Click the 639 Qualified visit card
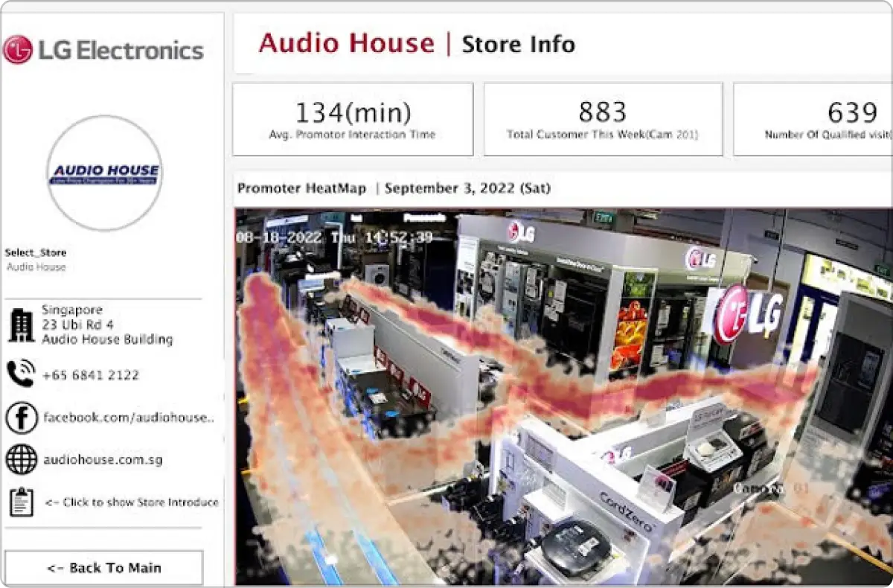 [x=813, y=119]
